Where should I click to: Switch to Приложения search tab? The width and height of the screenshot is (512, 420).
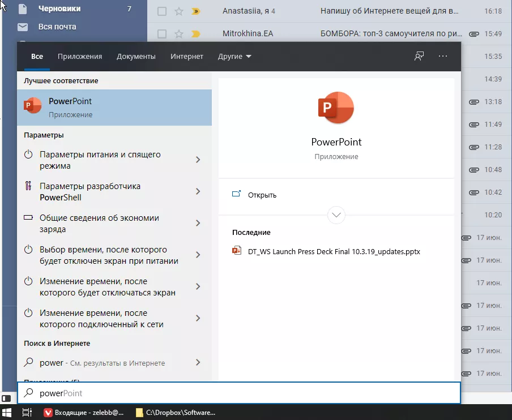[80, 57]
